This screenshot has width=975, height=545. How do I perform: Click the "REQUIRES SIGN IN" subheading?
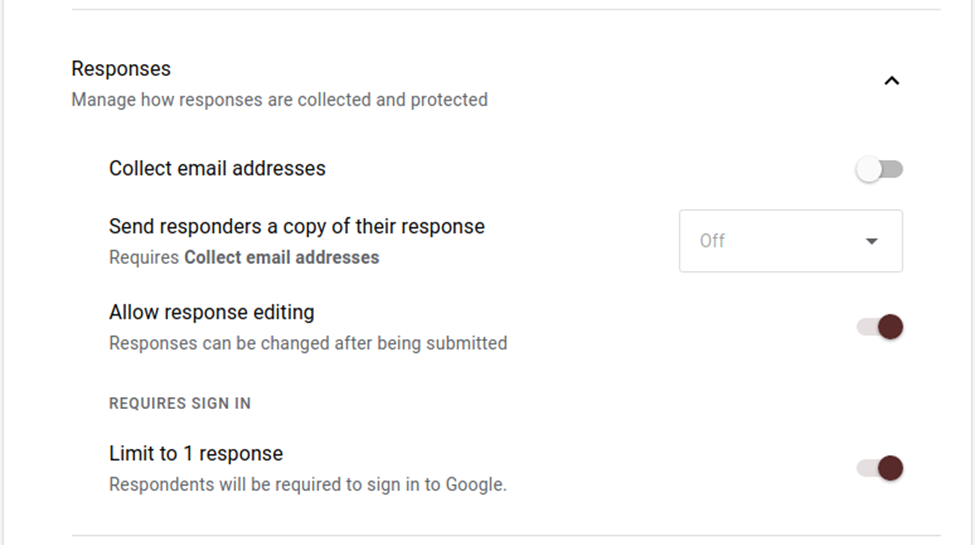click(x=180, y=404)
